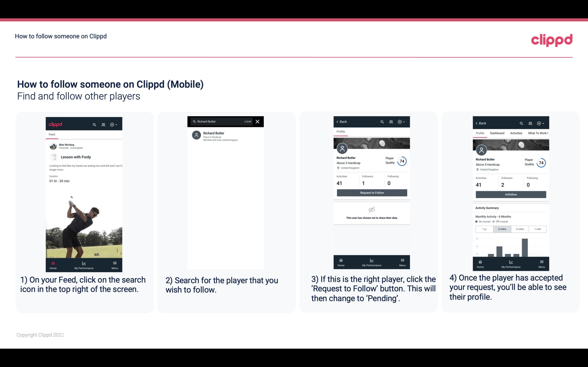
Task: Click the Menu icon in bottom navigation
Action: 115,263
